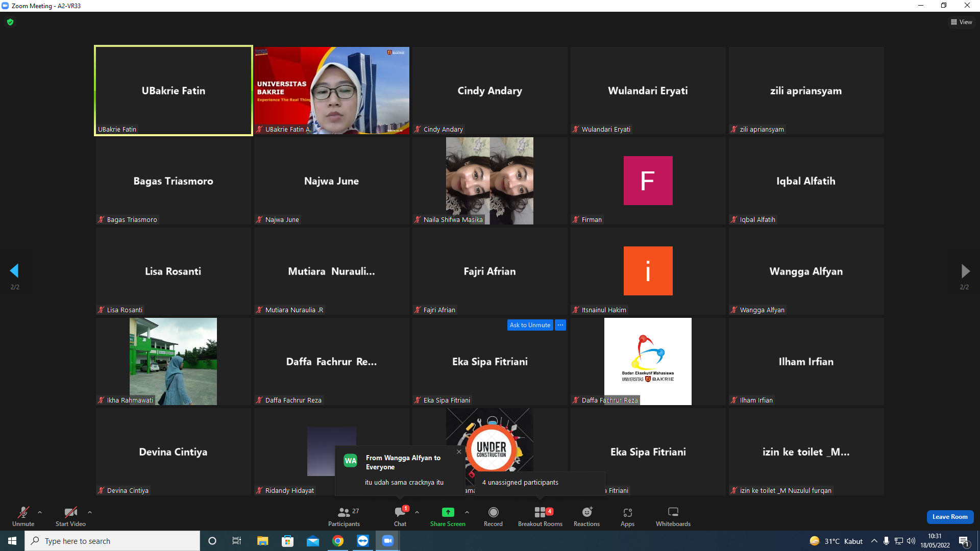This screenshot has width=980, height=551.
Task: Open the Windows notification center
Action: coord(964,541)
